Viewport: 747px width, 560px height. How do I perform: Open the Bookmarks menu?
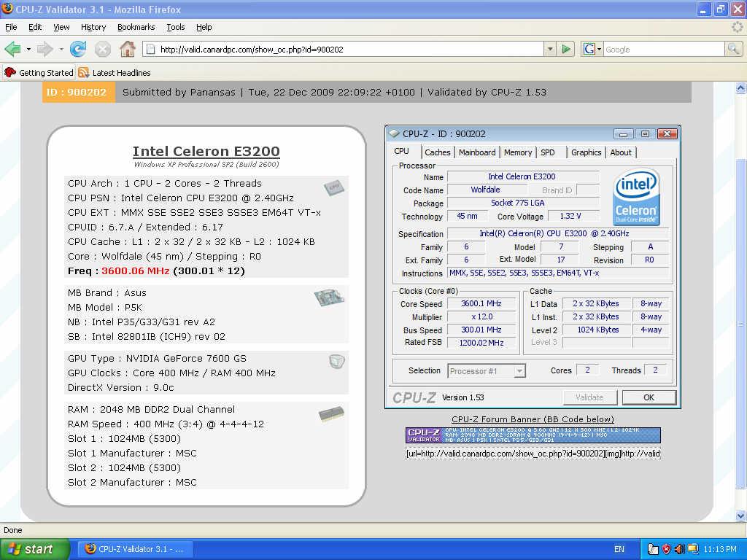(136, 27)
